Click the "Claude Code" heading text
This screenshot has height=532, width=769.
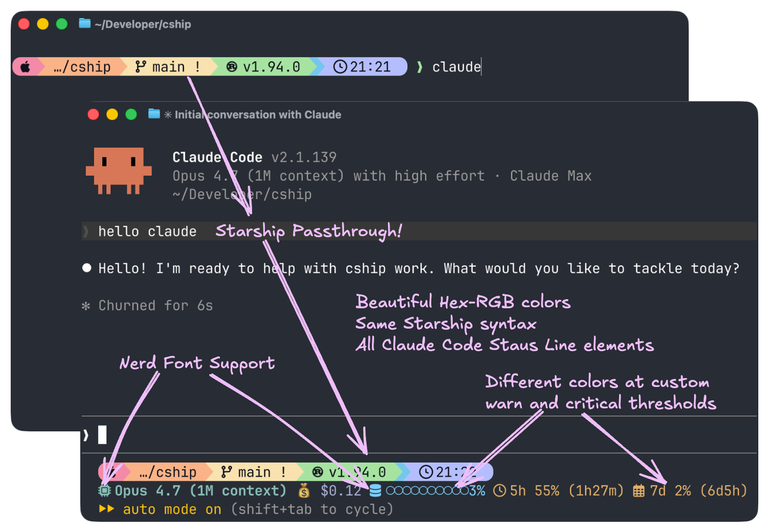[217, 157]
